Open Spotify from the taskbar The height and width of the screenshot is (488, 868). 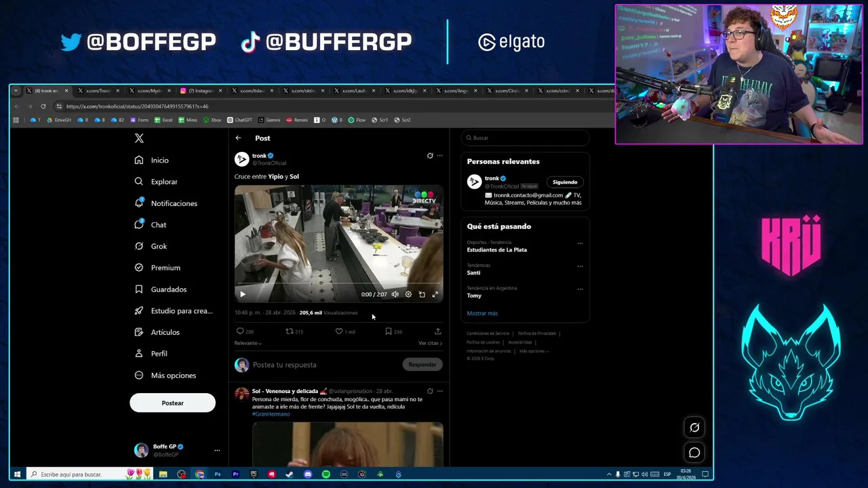pyautogui.click(x=326, y=474)
